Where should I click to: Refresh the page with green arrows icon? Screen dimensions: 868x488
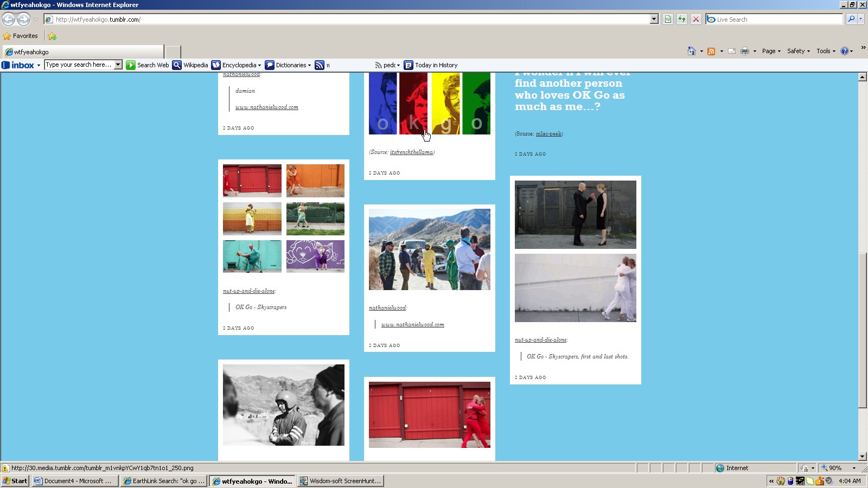(682, 19)
